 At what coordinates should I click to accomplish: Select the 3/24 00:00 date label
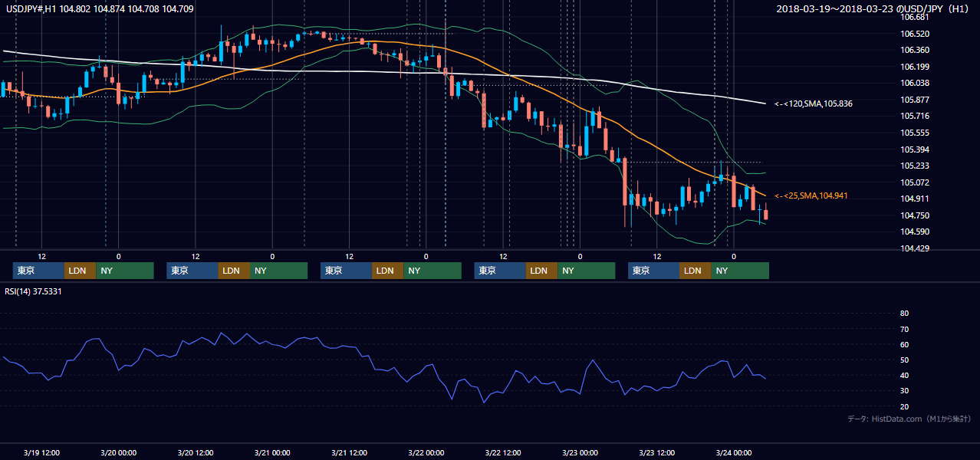[734, 452]
